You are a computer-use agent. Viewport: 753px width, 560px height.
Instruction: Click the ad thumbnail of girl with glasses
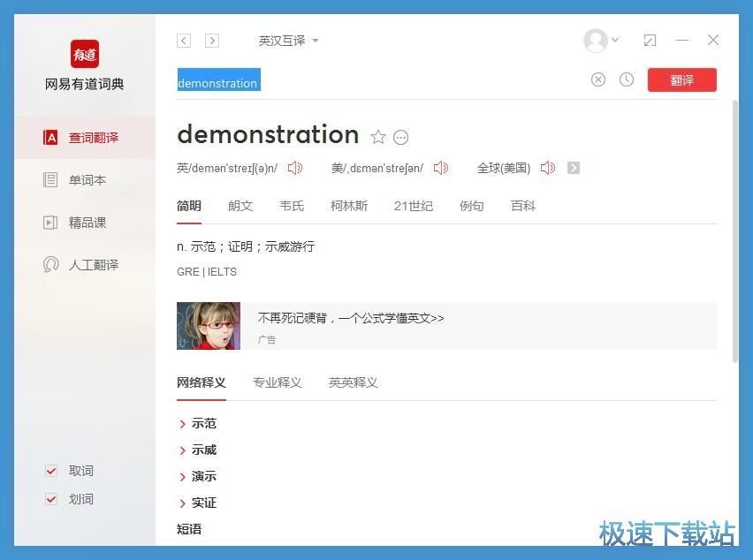(x=209, y=326)
